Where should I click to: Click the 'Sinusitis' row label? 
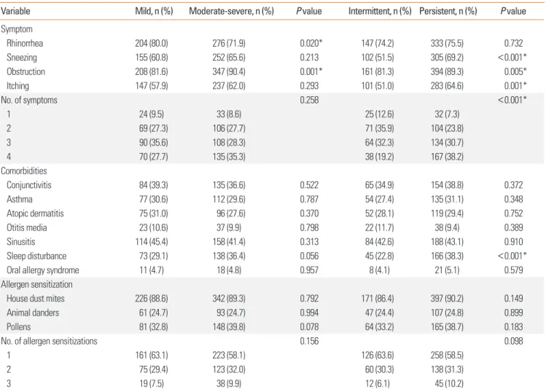pos(21,242)
